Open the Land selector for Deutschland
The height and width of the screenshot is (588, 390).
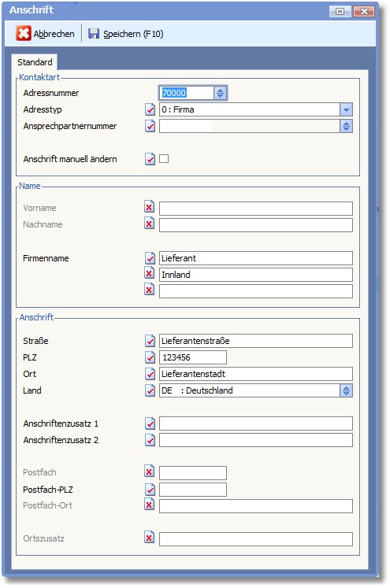[346, 390]
